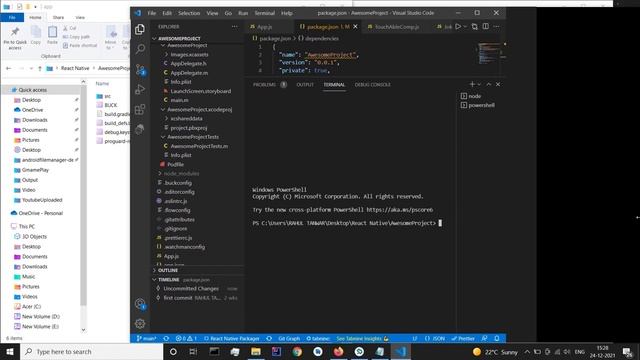Screen dimensions: 640x360
Task: Open the Help menu in VS Code
Action: pos(287,13)
